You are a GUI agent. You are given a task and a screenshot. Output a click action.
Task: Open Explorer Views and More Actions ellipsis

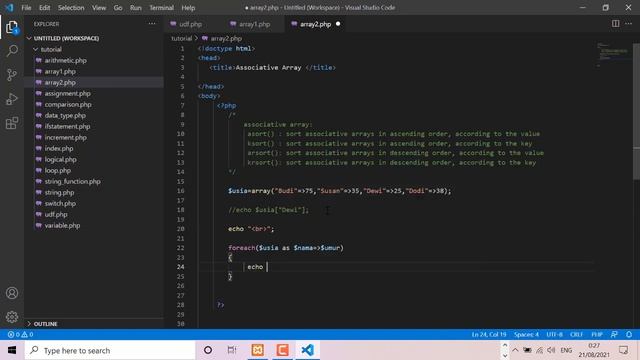click(152, 24)
